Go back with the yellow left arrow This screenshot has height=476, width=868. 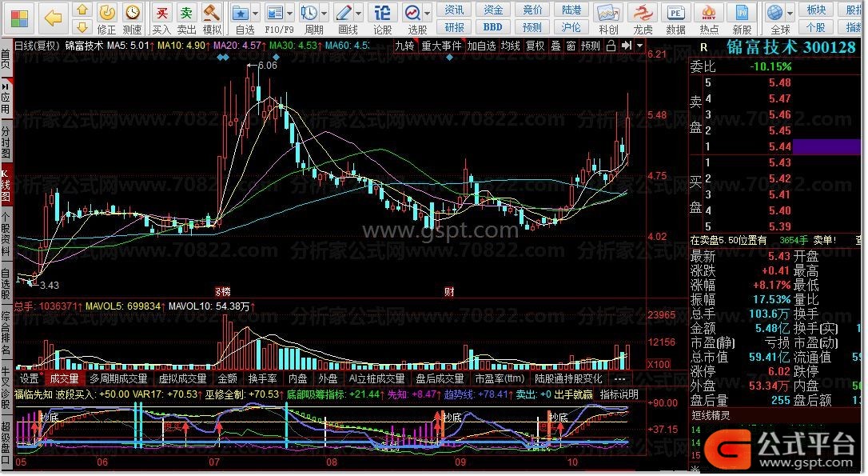(53, 18)
